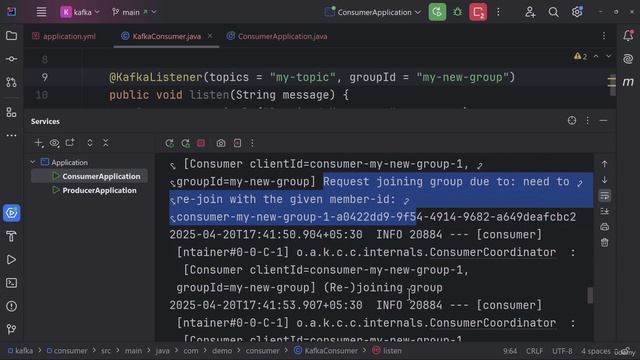This screenshot has height=360, width=640.
Task: Toggle Services view options eye icon
Action: [54, 143]
